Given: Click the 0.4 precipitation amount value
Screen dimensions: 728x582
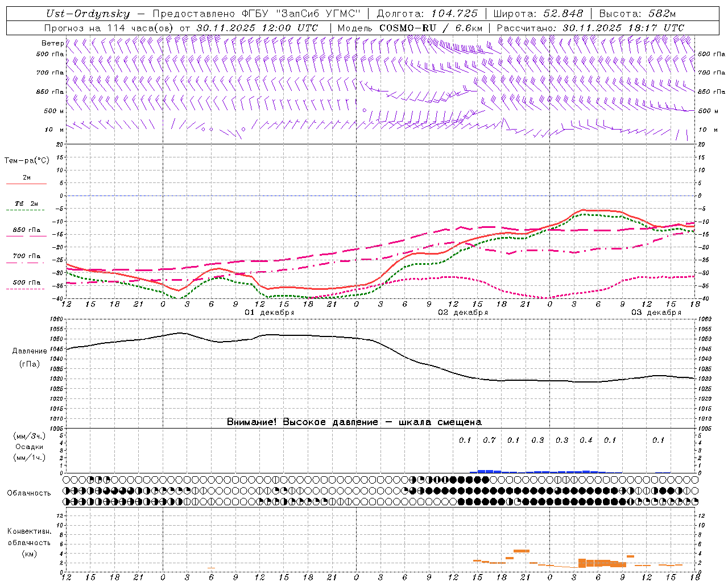Looking at the screenshot, I should 586,440.
